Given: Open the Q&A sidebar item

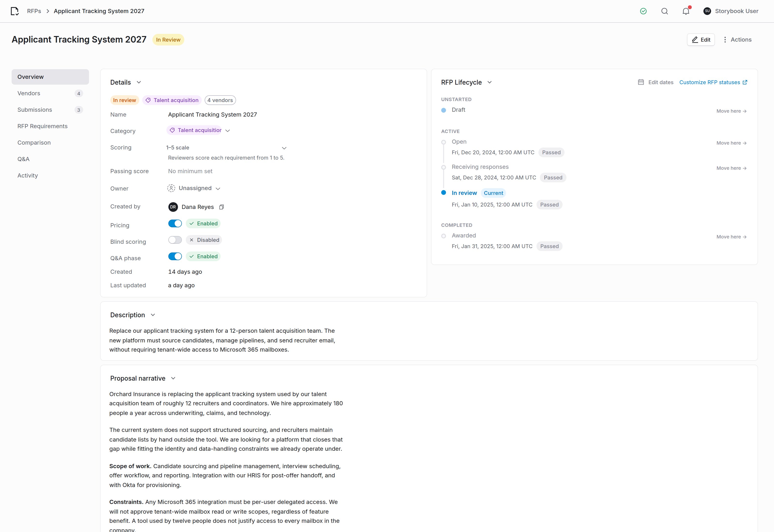Looking at the screenshot, I should [50, 159].
